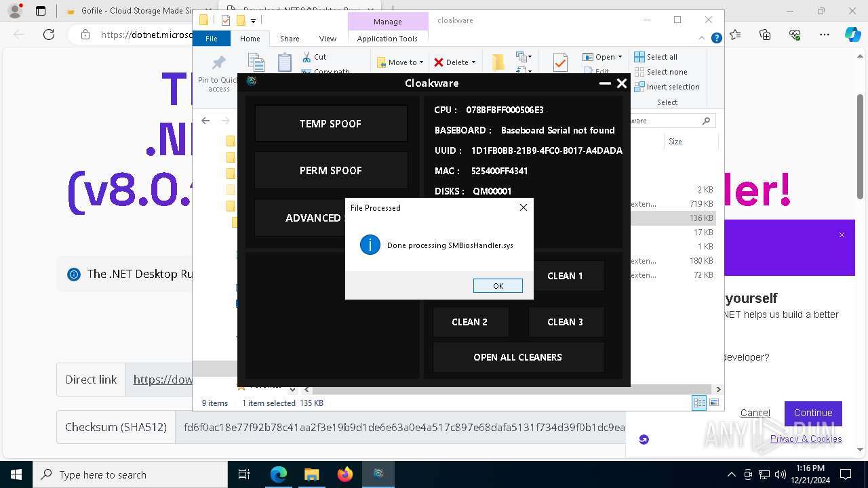The height and width of the screenshot is (488, 868).
Task: Click the Edge profile avatar icon
Action: [14, 11]
